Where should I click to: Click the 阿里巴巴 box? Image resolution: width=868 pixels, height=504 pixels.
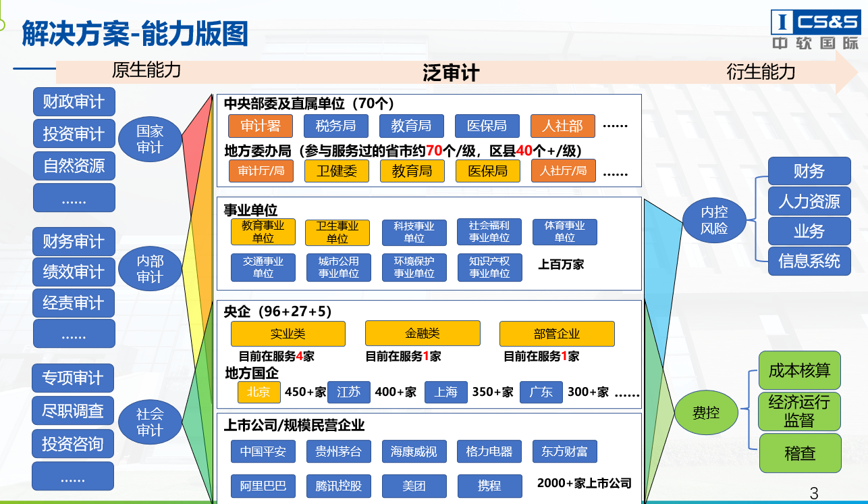(x=263, y=486)
